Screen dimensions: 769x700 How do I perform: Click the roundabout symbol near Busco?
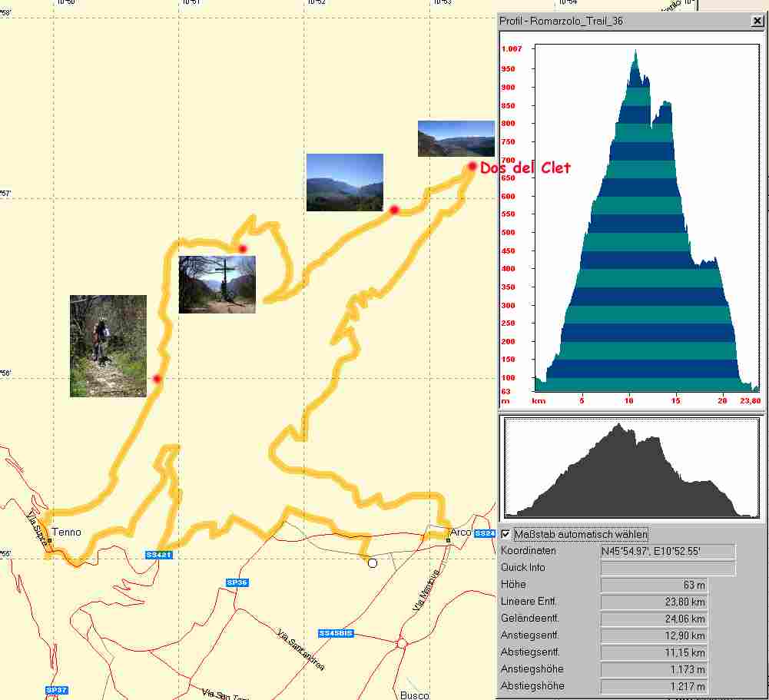click(401, 643)
